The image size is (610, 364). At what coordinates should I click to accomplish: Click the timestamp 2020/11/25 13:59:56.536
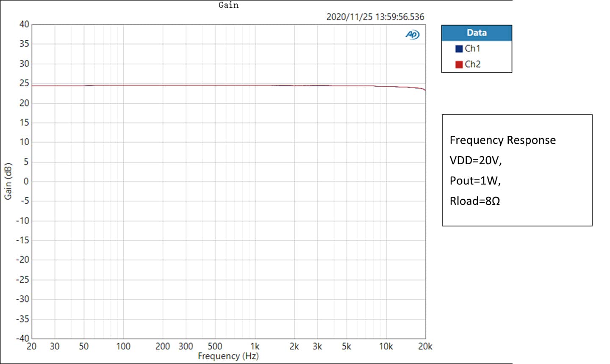375,17
